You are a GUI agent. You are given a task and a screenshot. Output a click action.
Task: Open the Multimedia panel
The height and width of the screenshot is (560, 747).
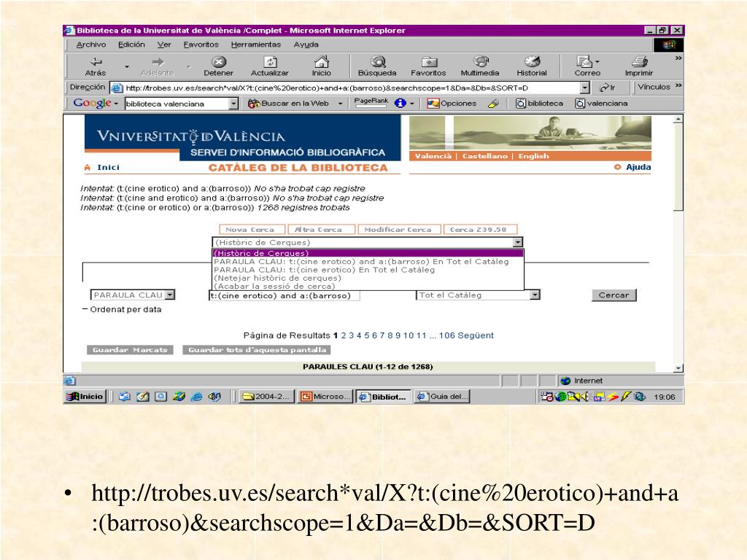(x=480, y=66)
